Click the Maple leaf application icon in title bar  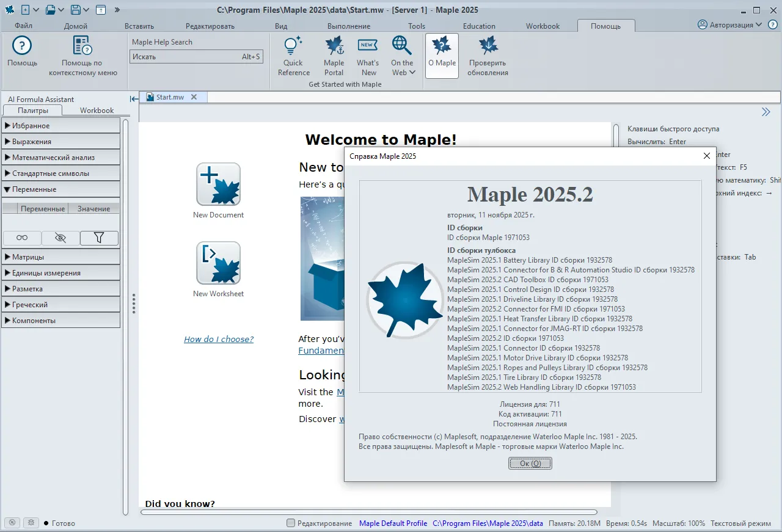(x=10, y=10)
